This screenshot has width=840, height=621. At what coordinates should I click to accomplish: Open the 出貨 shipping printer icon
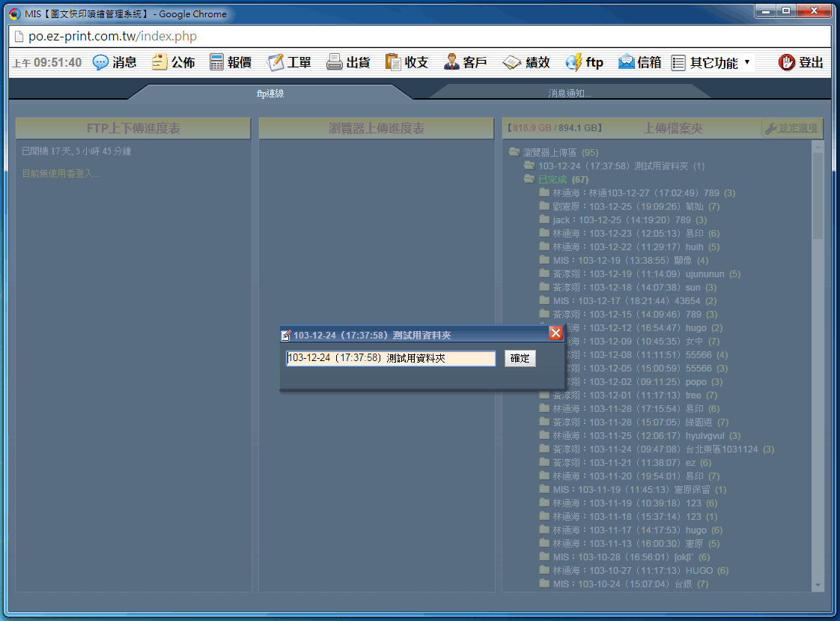[335, 63]
